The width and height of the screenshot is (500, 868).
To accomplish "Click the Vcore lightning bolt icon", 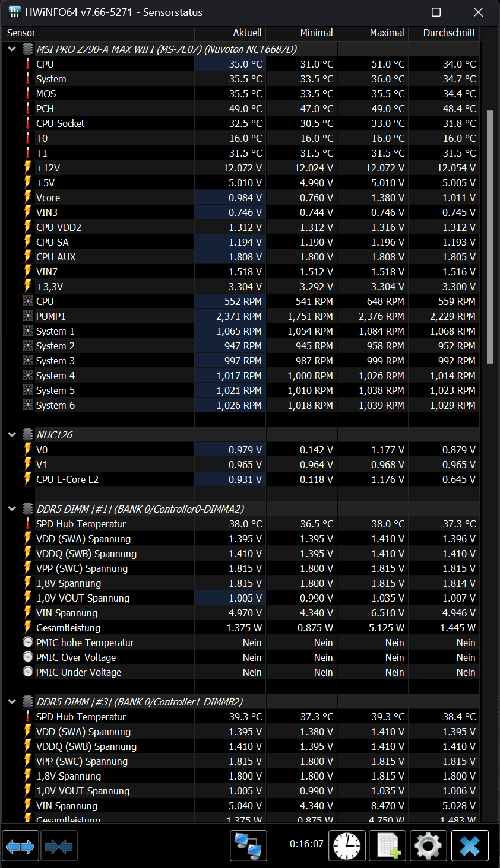I will 28,198.
